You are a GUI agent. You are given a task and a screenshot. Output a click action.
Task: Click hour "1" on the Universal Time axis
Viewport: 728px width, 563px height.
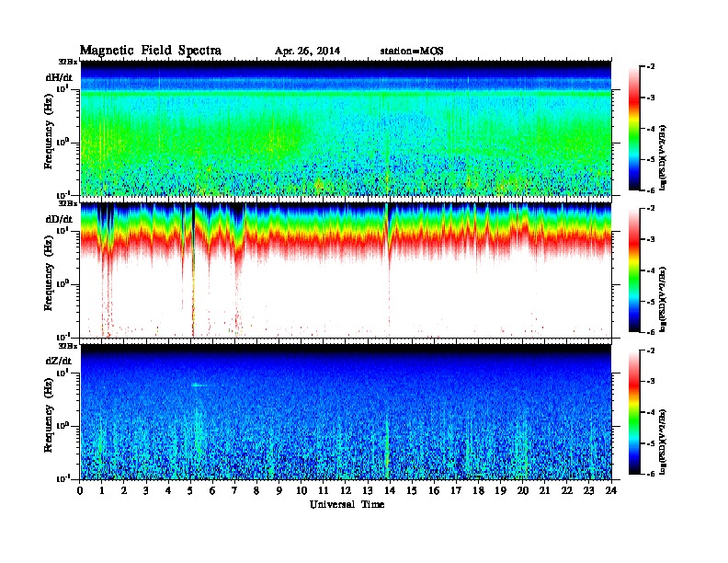point(102,490)
